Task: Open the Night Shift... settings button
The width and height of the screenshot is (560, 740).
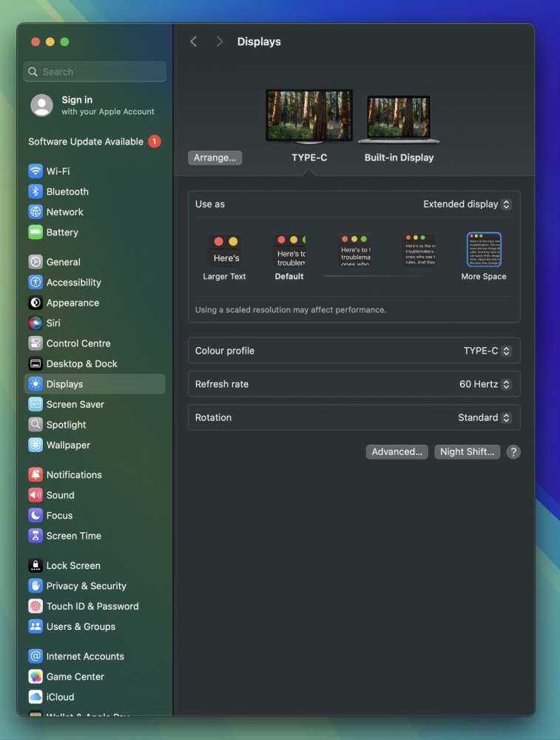Action: [x=467, y=451]
